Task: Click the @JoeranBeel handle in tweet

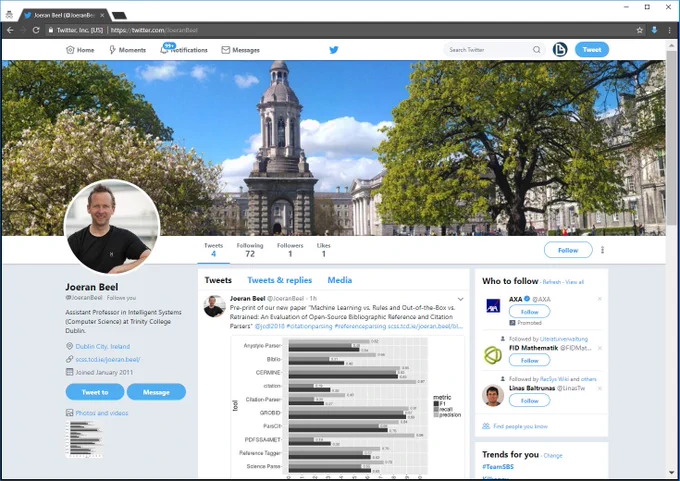Action: [285, 298]
